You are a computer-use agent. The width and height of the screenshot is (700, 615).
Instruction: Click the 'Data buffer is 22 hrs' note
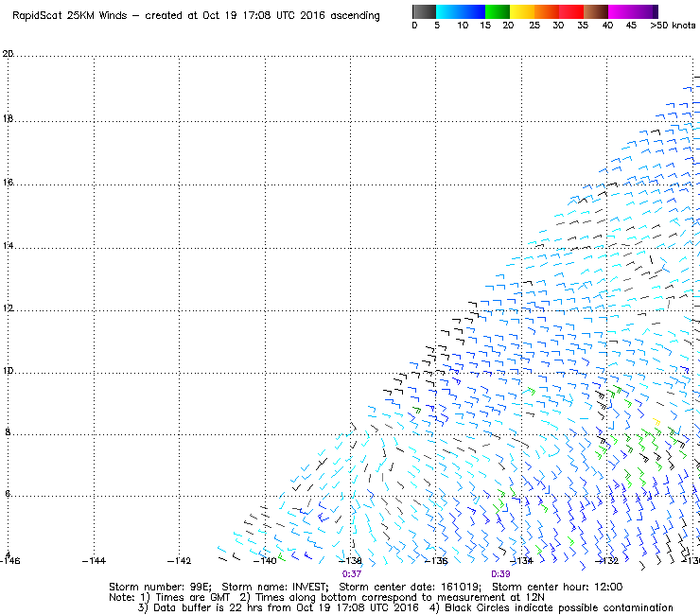click(x=199, y=608)
